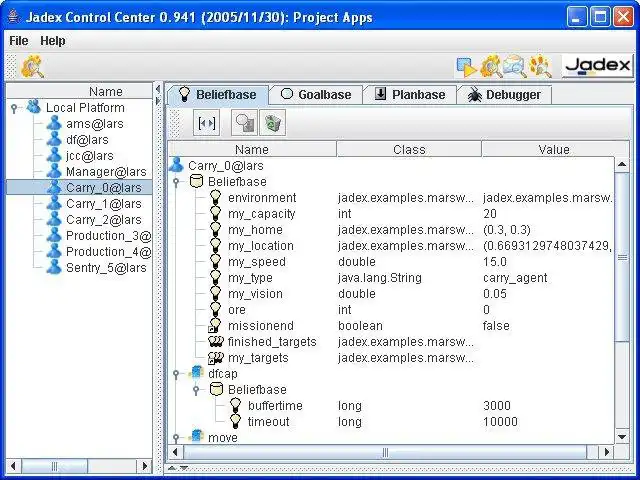Select the Production_4@ agent
Viewport: 640px width, 480px height.
click(109, 251)
